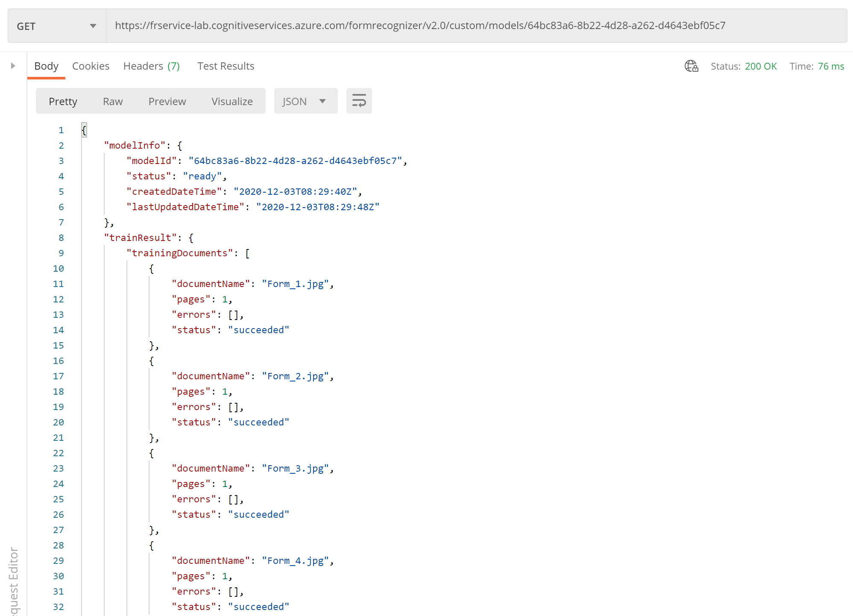This screenshot has width=853, height=616.
Task: Open the GET method dropdown
Action: 57,26
